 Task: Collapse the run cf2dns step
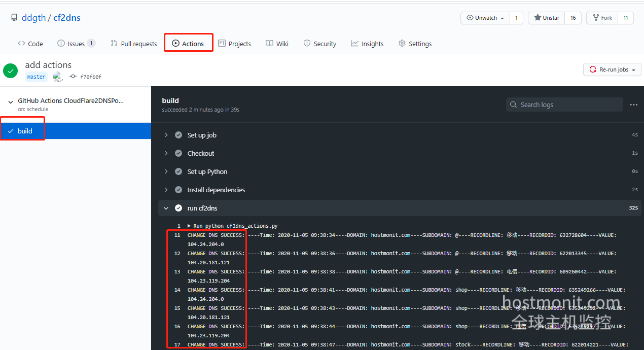166,208
